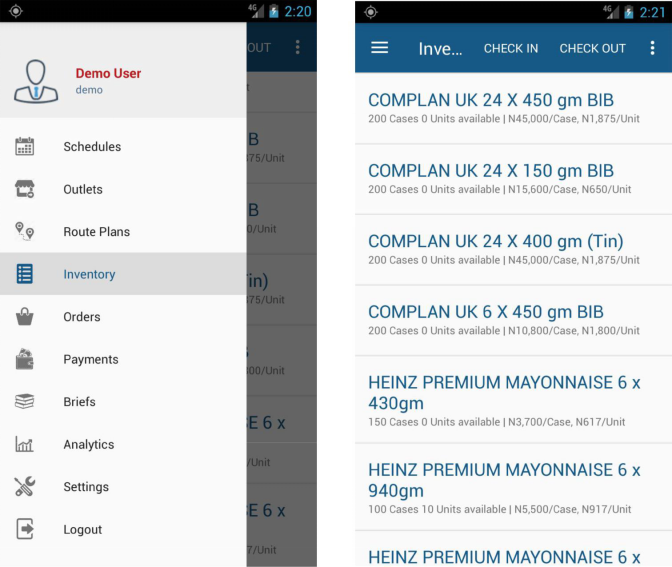
Task: Open the Briefs books icon
Action: pyautogui.click(x=24, y=402)
